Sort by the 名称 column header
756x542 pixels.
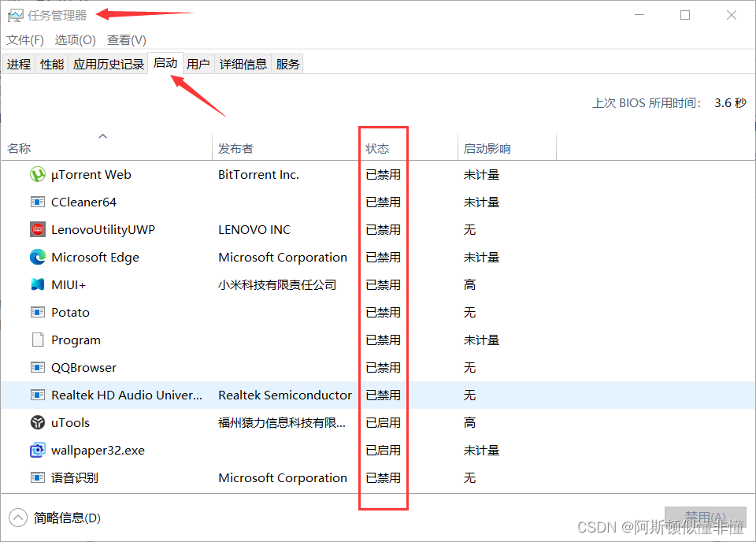pyautogui.click(x=106, y=148)
